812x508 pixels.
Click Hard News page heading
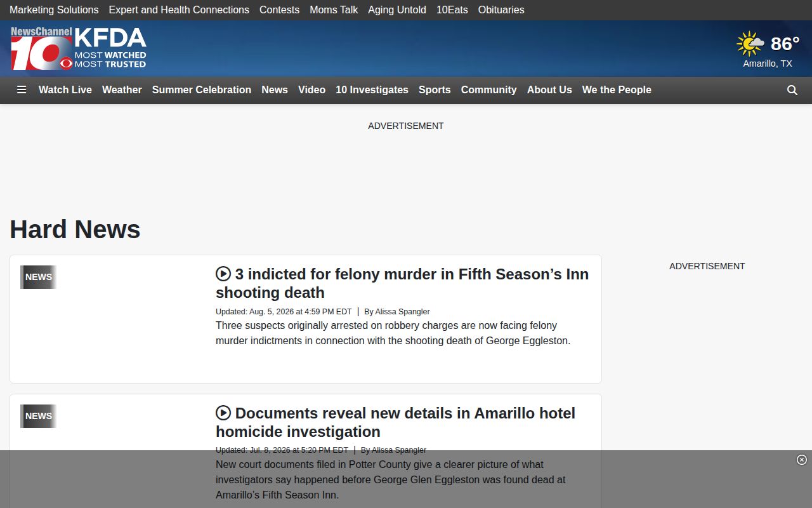coord(75,229)
